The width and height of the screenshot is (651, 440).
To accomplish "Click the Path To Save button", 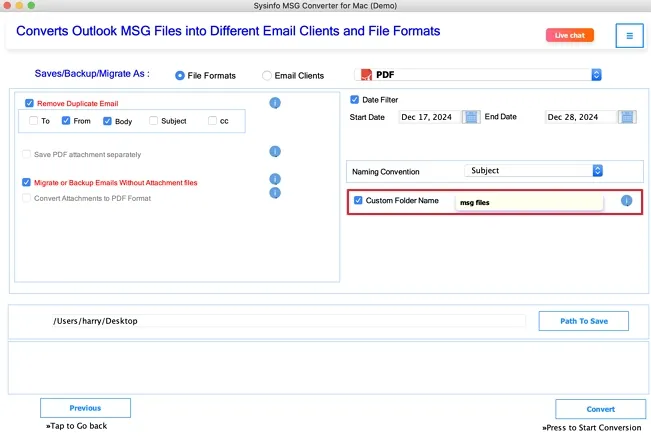I will [584, 321].
